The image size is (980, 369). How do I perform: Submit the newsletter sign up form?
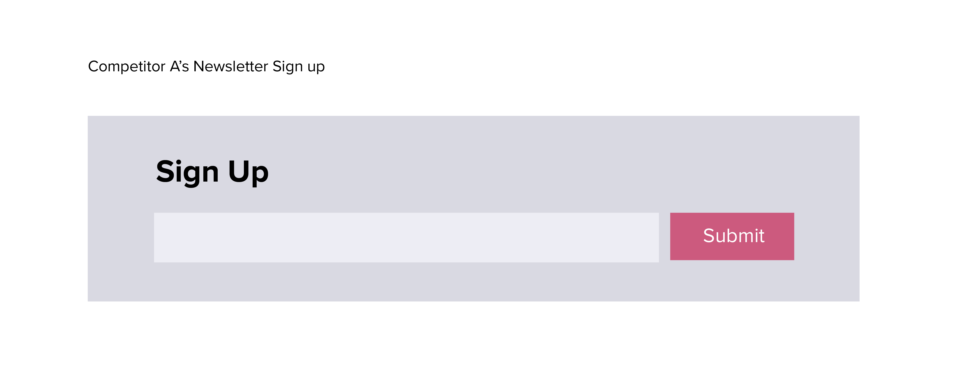[732, 237]
